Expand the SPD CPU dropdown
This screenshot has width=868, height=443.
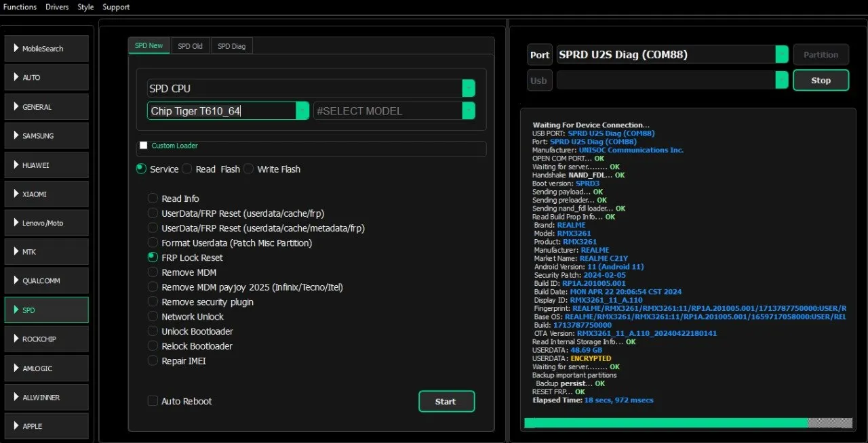[468, 89]
